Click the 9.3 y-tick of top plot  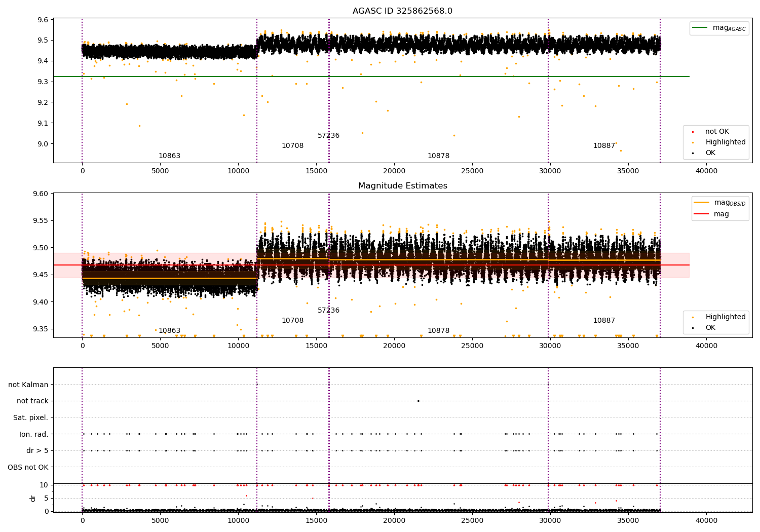(43, 82)
